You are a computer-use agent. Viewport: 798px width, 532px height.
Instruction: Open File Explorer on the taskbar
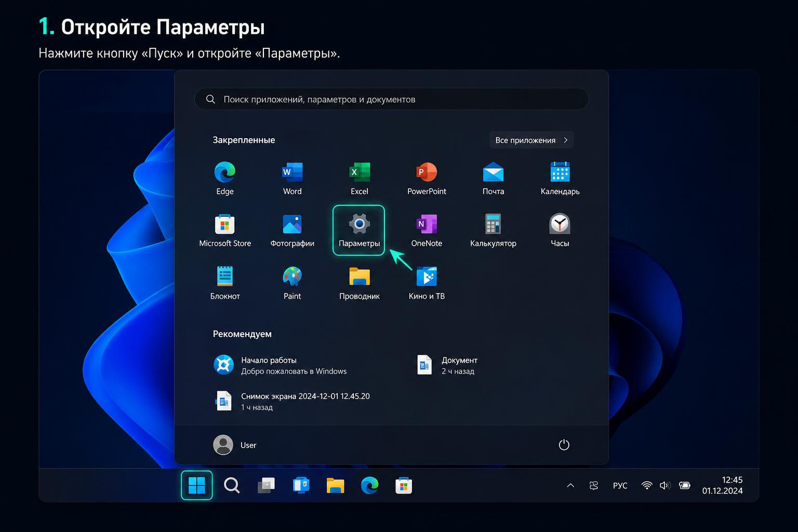tap(336, 485)
